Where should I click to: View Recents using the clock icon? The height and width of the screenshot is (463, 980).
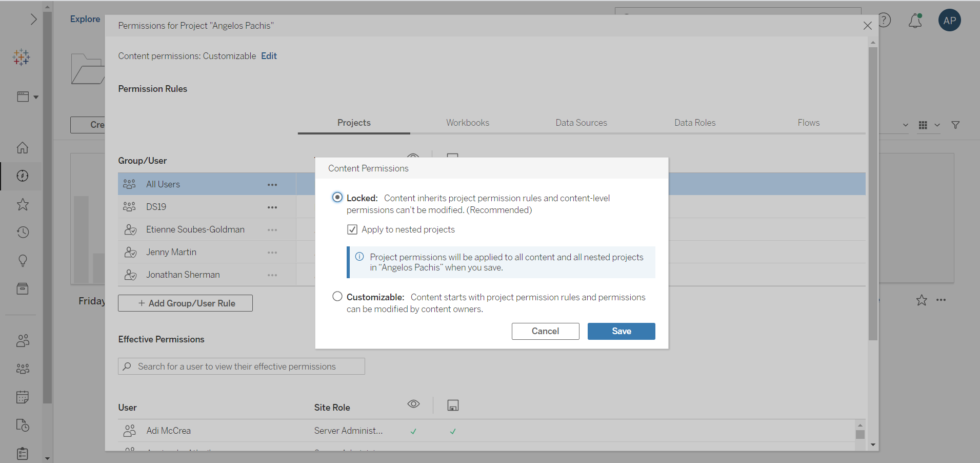click(x=22, y=232)
